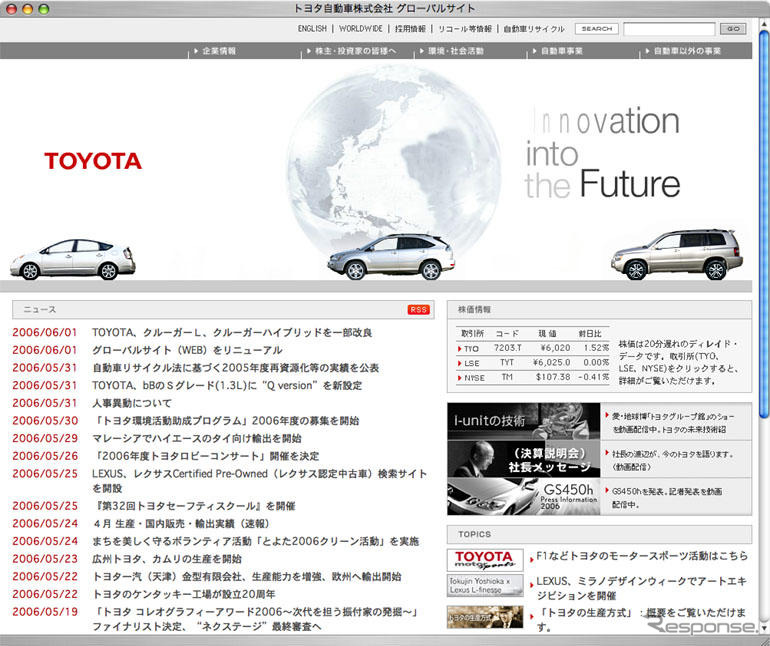
Task: Click the silver Harrier car in center
Action: tap(391, 256)
